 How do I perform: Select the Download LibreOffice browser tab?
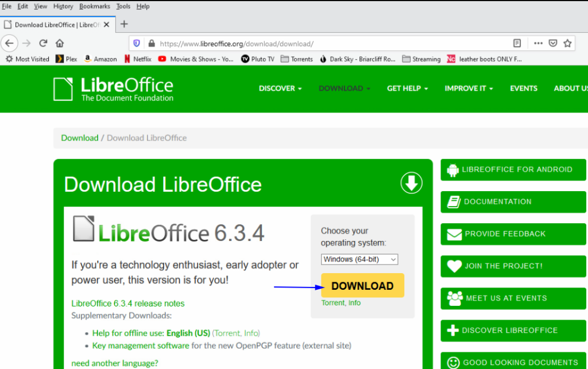pos(57,25)
